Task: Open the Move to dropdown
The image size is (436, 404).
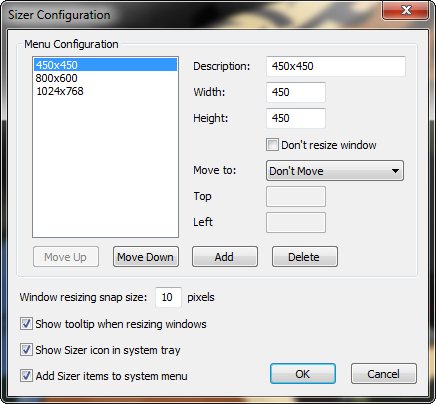Action: (335, 171)
